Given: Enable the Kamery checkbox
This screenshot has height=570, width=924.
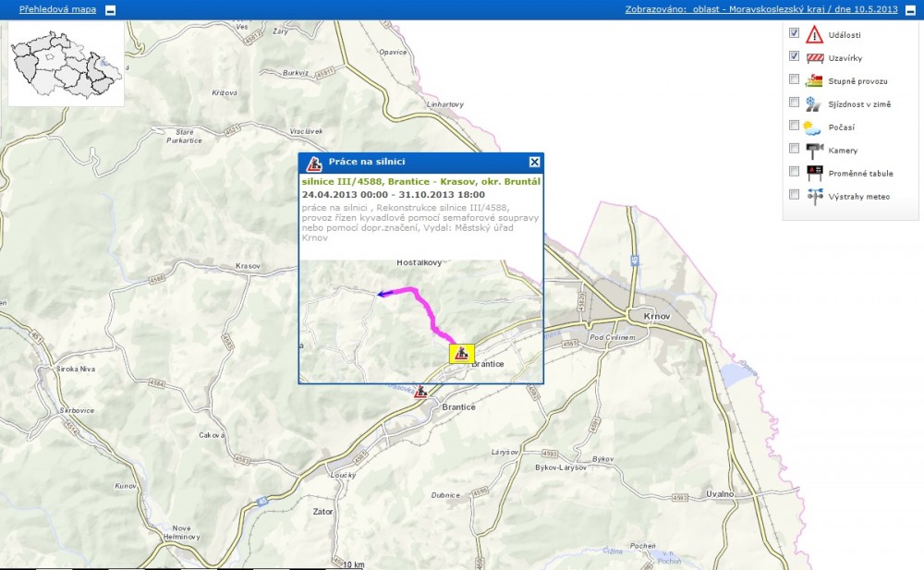Looking at the screenshot, I should (794, 148).
